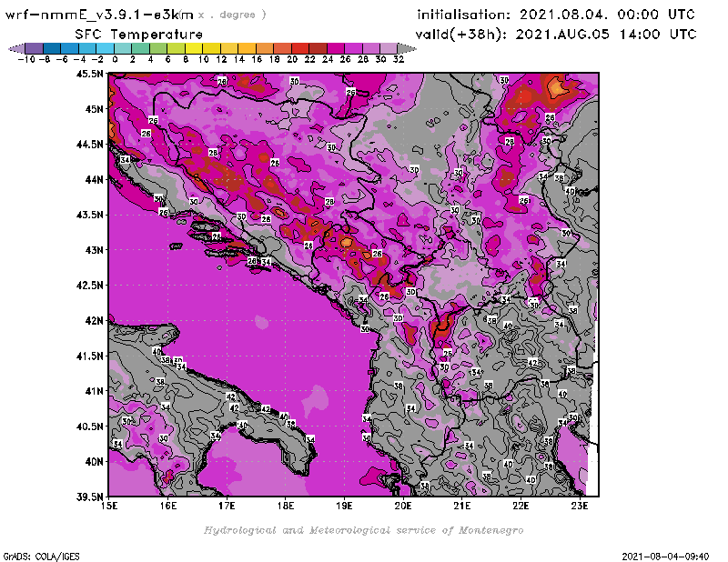Click the '43N' latitude label

[94, 250]
